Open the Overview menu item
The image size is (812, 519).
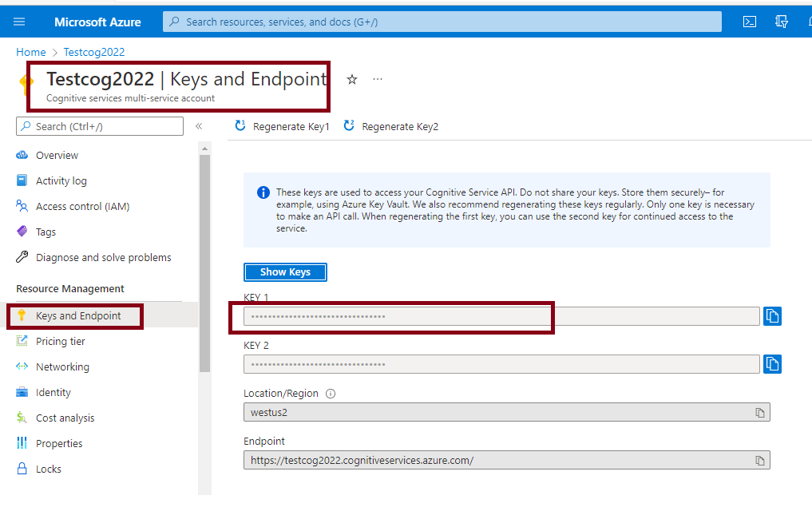tap(57, 155)
